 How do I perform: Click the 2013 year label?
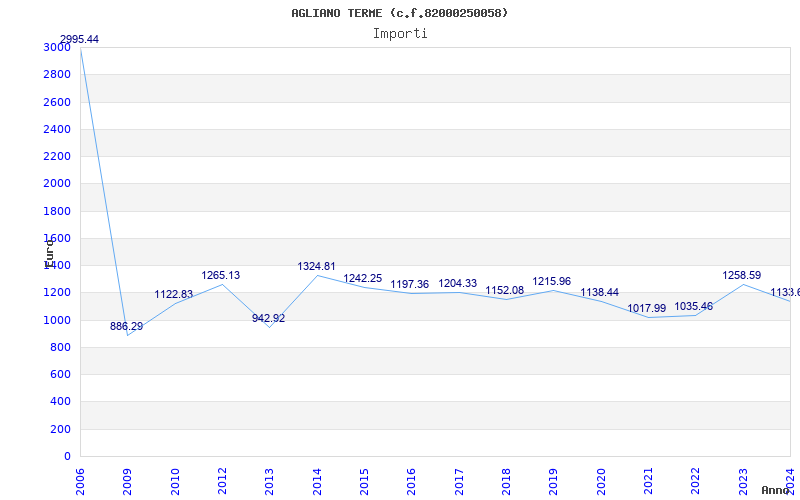point(269,482)
